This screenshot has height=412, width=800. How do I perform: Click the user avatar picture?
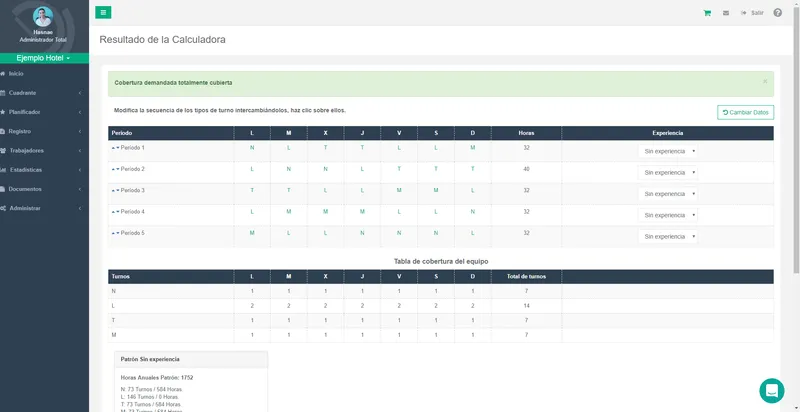point(43,16)
